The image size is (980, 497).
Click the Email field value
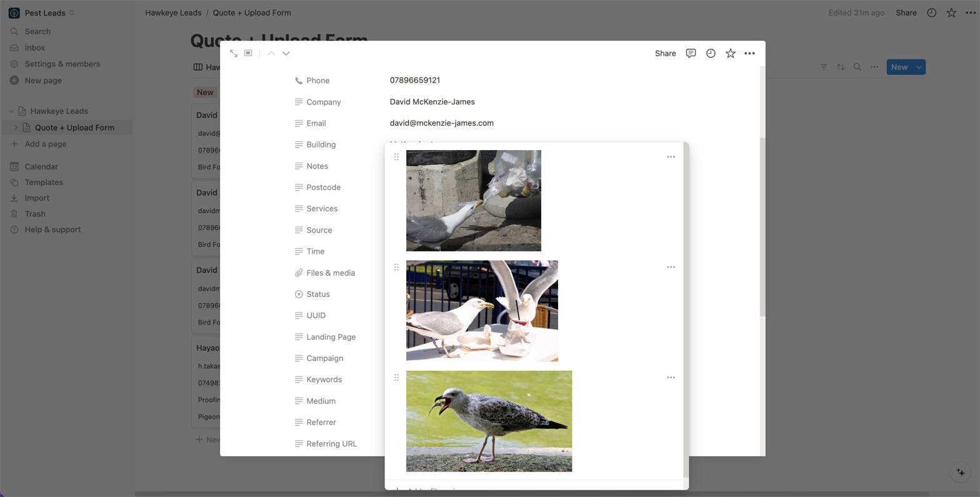click(441, 123)
